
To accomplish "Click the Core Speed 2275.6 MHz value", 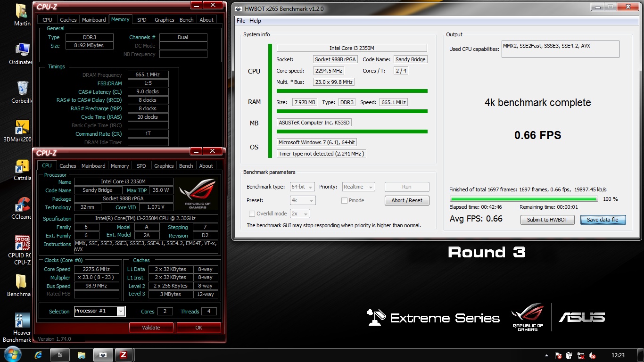I will pyautogui.click(x=96, y=269).
